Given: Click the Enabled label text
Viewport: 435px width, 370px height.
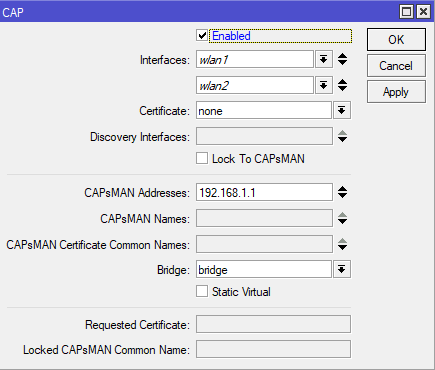Looking at the screenshot, I should click(231, 36).
